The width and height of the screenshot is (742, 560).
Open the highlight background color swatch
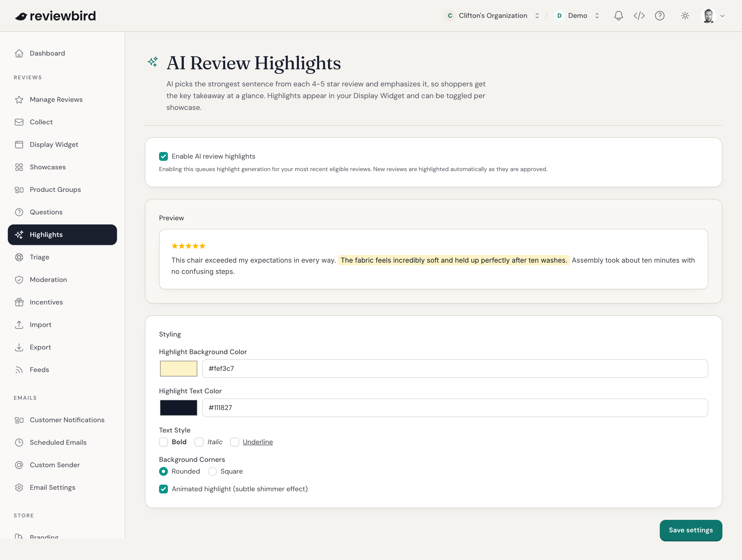(x=178, y=369)
